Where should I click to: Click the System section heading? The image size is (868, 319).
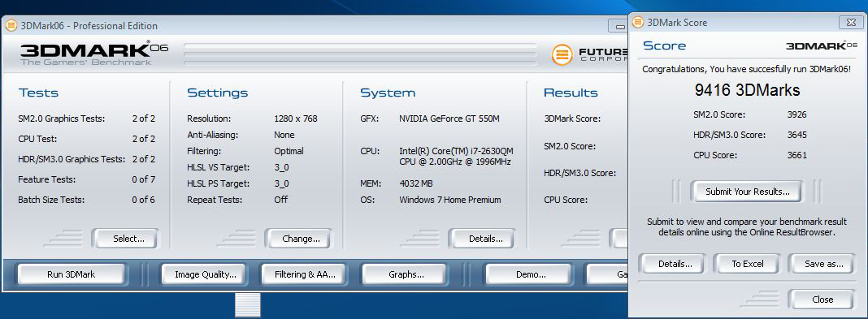point(388,93)
